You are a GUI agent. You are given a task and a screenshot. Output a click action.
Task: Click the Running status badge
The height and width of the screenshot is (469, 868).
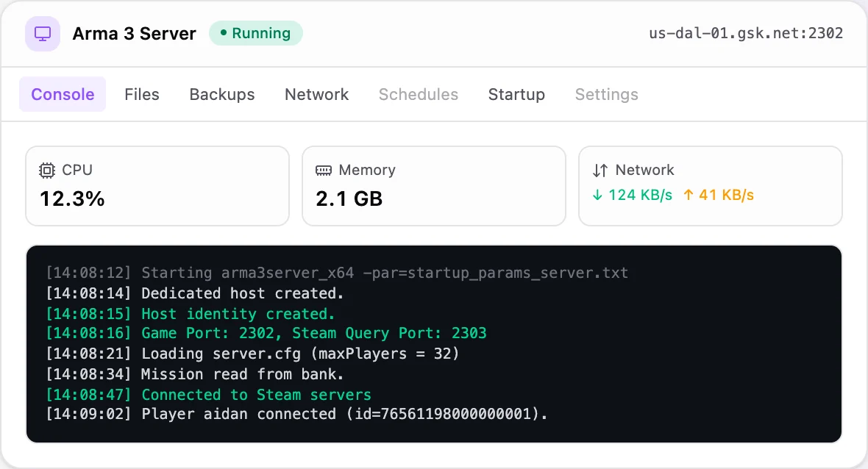click(x=256, y=33)
